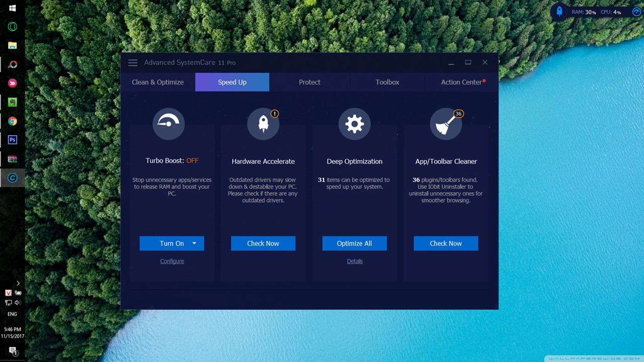Click the red V tray icon
The height and width of the screenshot is (362, 644).
pos(8,293)
